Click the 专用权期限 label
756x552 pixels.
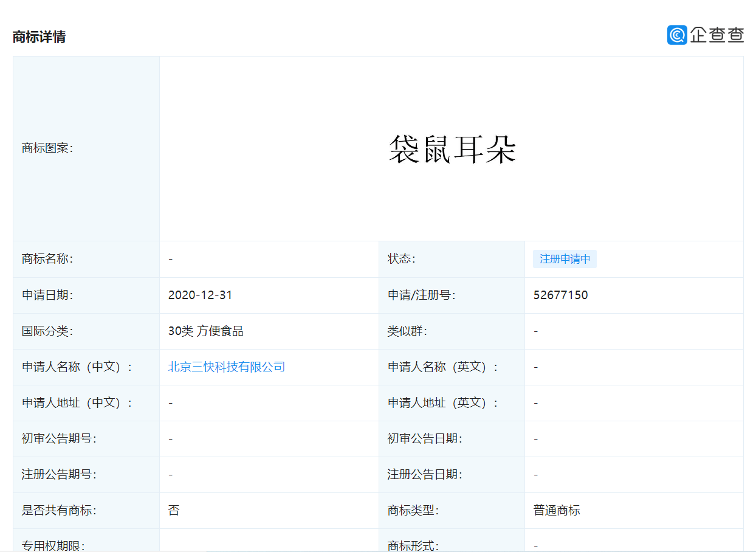pyautogui.click(x=53, y=545)
